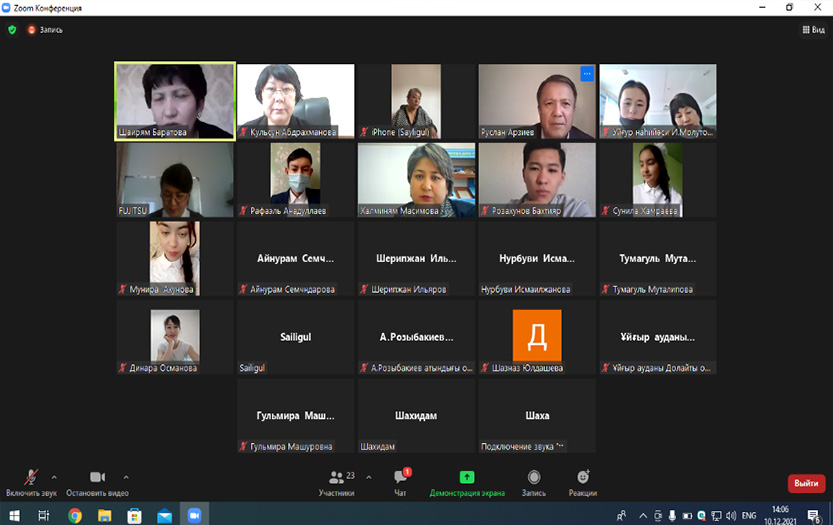Open the Чат chat panel
The height and width of the screenshot is (525, 833).
(400, 481)
